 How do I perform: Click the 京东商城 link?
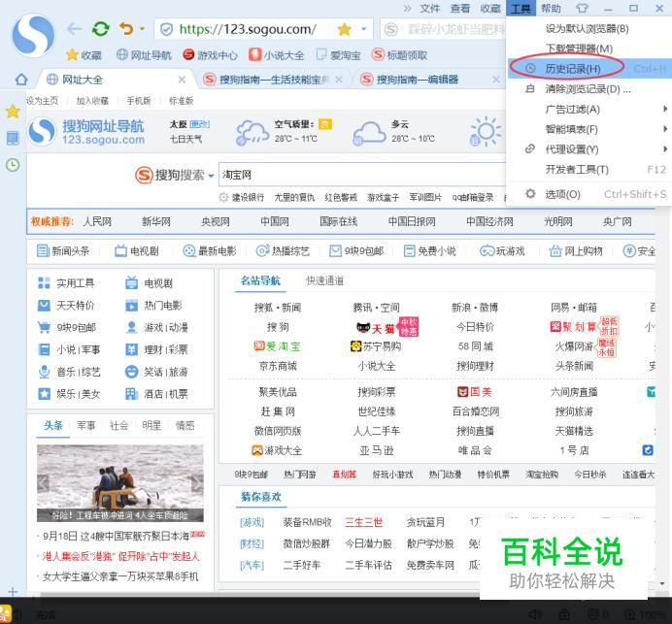(278, 366)
